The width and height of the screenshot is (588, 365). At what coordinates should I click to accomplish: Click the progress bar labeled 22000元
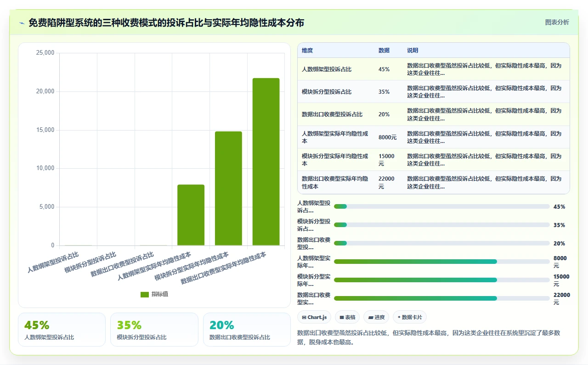pos(442,298)
